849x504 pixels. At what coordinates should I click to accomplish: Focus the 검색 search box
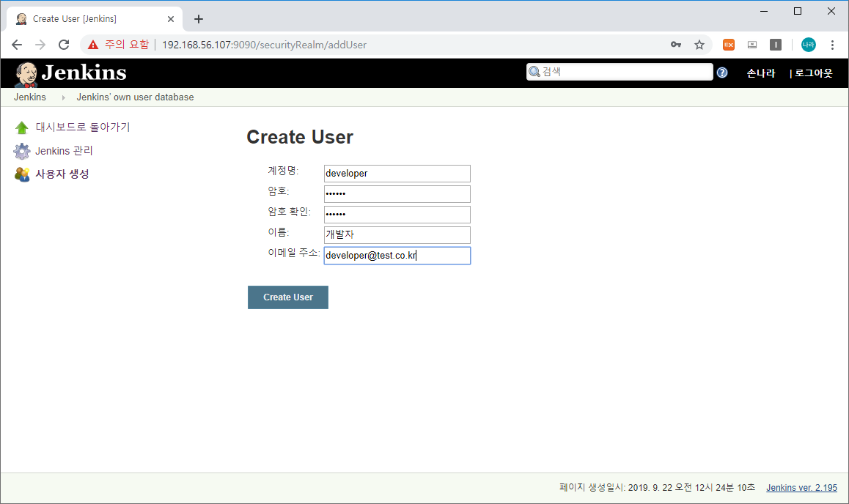620,72
